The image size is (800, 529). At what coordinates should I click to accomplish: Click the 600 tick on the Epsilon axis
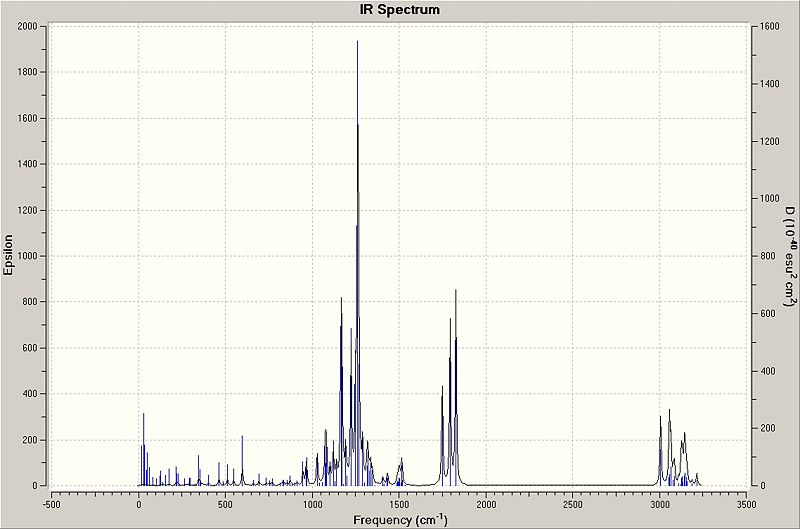[30, 348]
